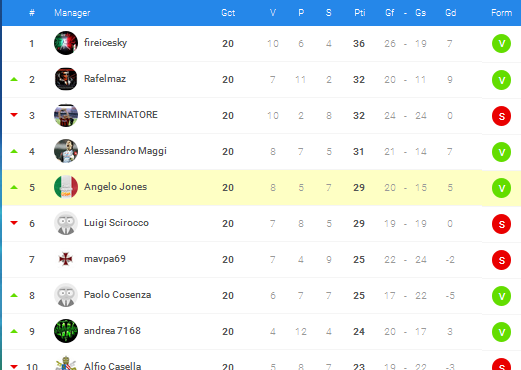Open andrea7168's green avatar
The height and width of the screenshot is (370, 521).
coord(66,331)
